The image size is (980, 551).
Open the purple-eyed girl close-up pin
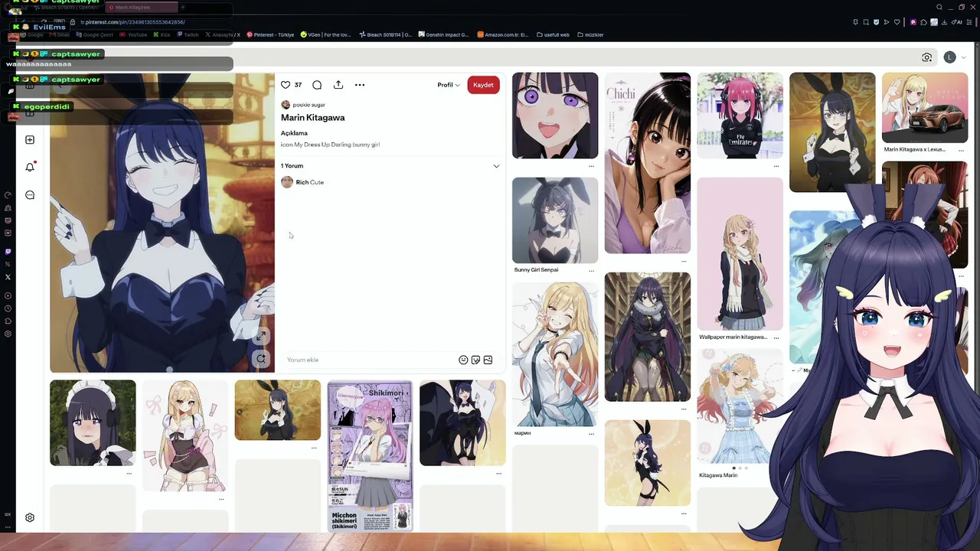pyautogui.click(x=555, y=116)
